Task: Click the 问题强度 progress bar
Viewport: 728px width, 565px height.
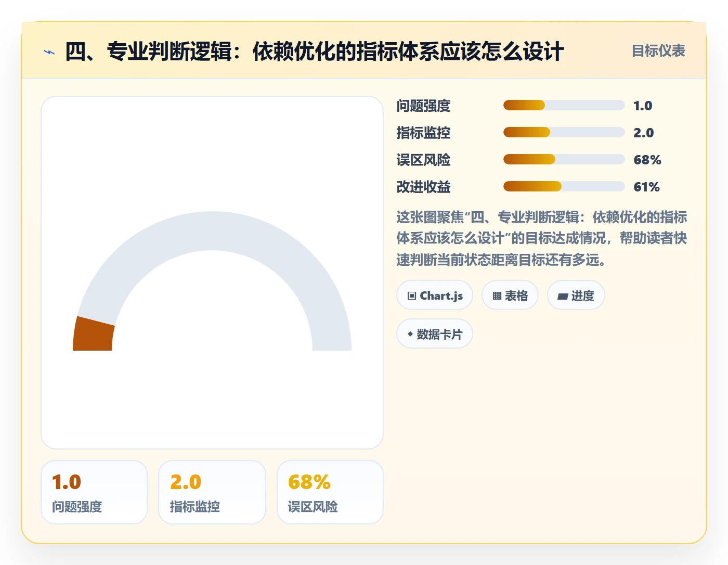Action: click(x=564, y=105)
